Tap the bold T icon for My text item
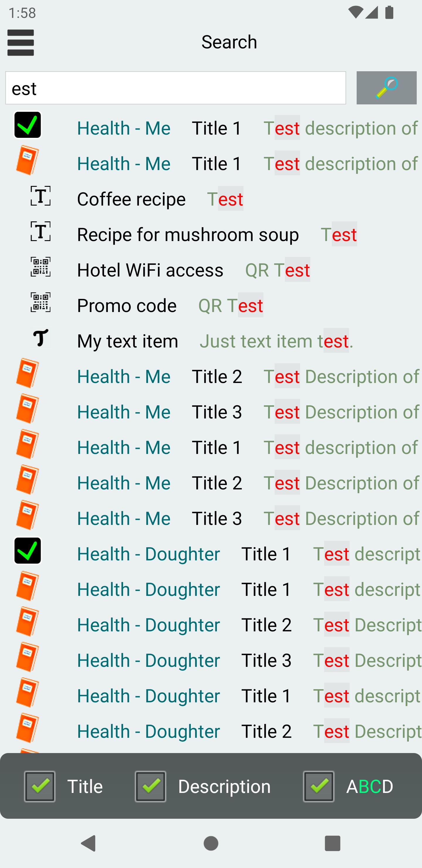This screenshot has height=868, width=422. tap(41, 338)
